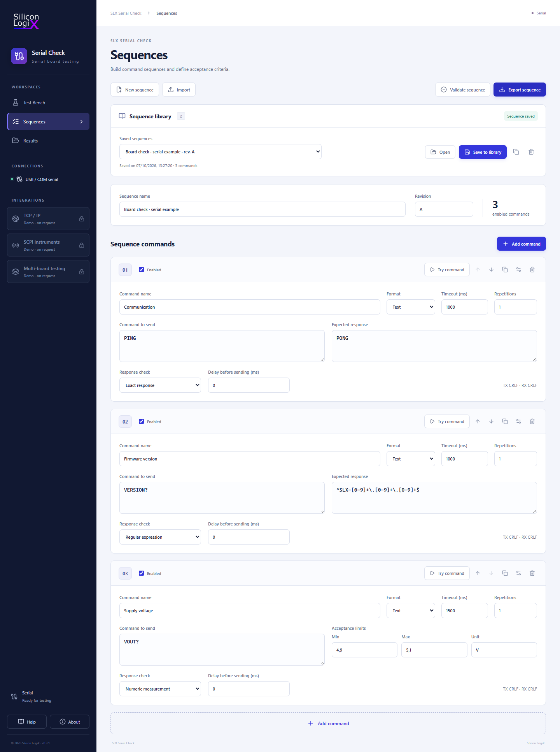Open the Results workspace
Viewport: 560px width, 752px height.
point(48,141)
